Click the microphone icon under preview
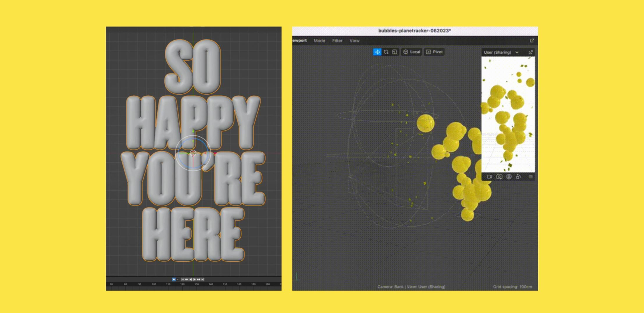The height and width of the screenshot is (313, 644). (x=509, y=177)
